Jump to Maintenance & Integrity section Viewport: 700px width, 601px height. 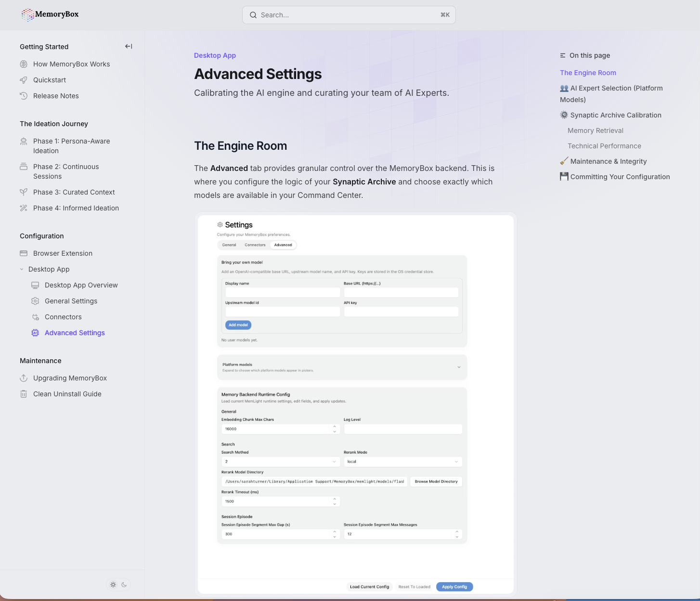[603, 161]
